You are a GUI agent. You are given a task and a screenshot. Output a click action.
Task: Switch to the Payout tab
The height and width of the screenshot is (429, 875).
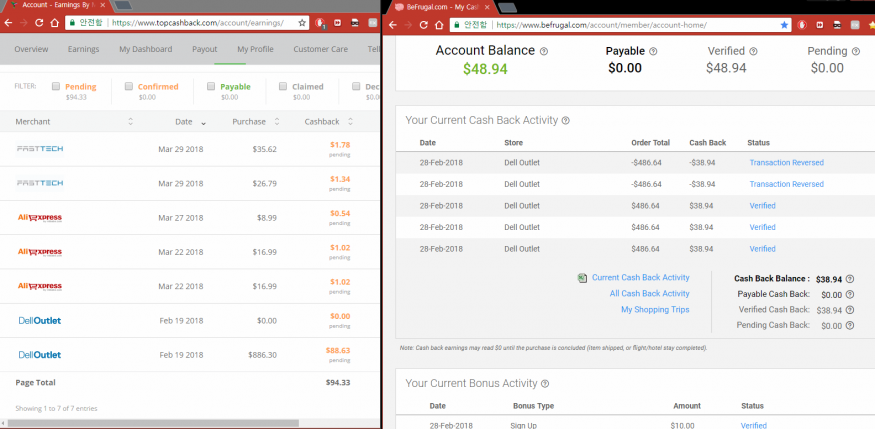[204, 49]
